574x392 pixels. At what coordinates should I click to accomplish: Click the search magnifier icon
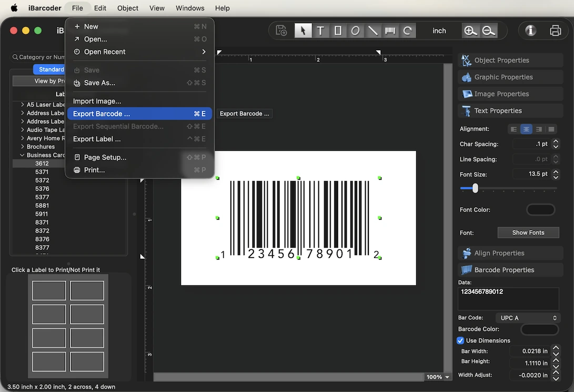click(15, 57)
